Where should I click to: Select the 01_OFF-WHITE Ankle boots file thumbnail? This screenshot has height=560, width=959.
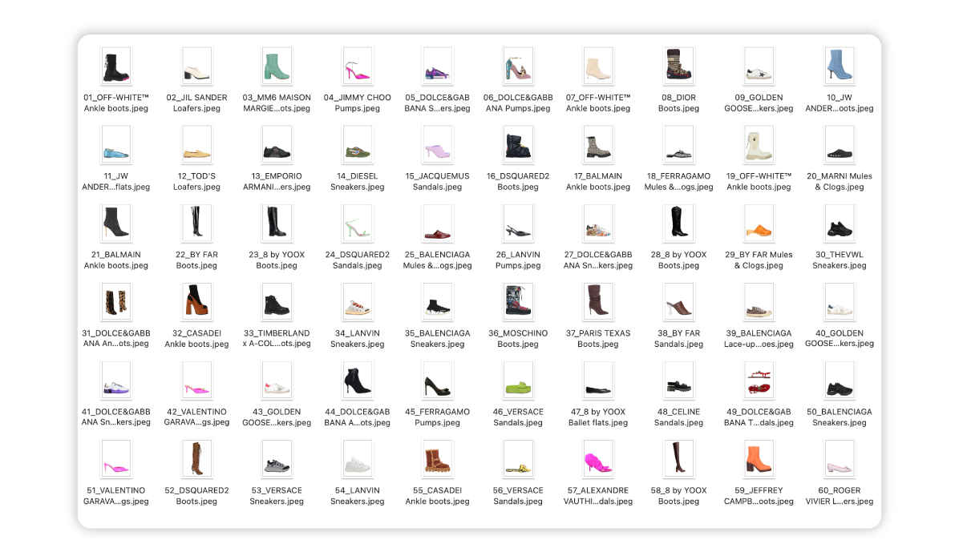click(116, 67)
